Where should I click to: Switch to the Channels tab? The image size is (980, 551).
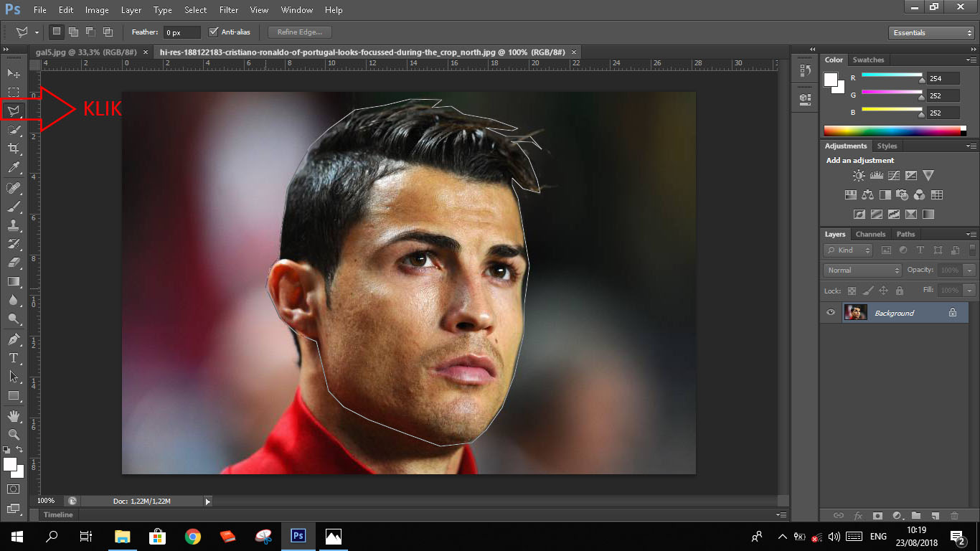tap(870, 235)
